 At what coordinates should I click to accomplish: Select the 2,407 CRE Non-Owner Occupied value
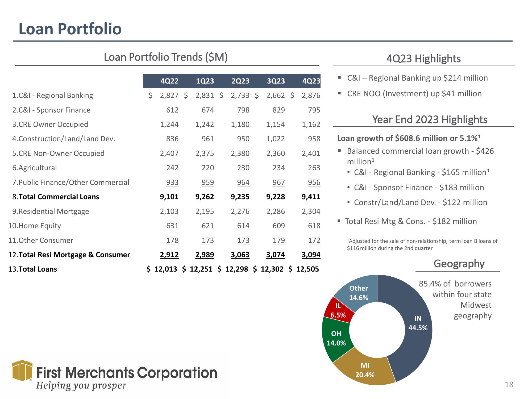[169, 153]
